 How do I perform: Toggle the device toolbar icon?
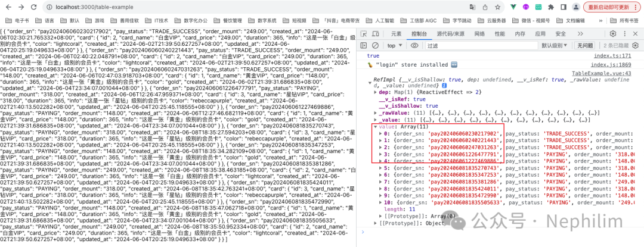pyautogui.click(x=376, y=33)
